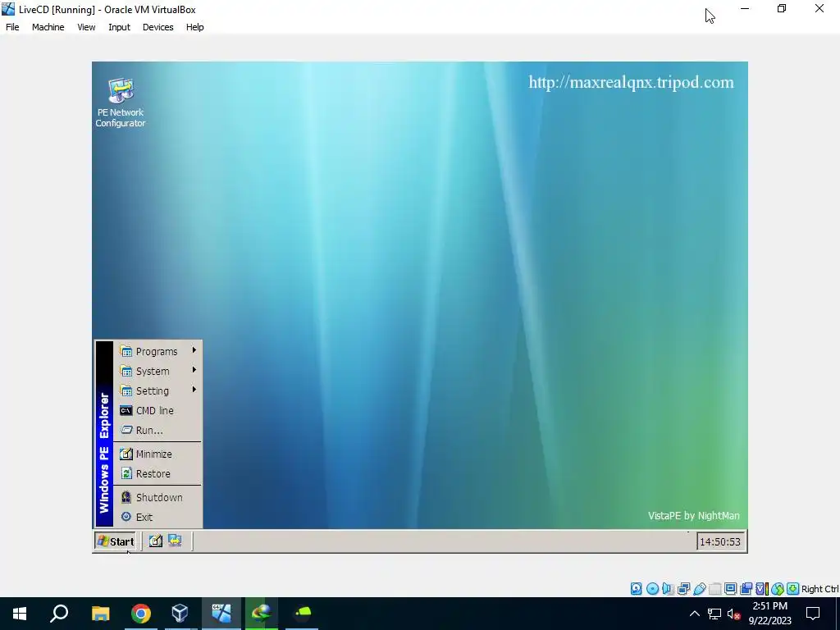This screenshot has width=840, height=630.
Task: Click the display settings status icon
Action: [x=730, y=589]
